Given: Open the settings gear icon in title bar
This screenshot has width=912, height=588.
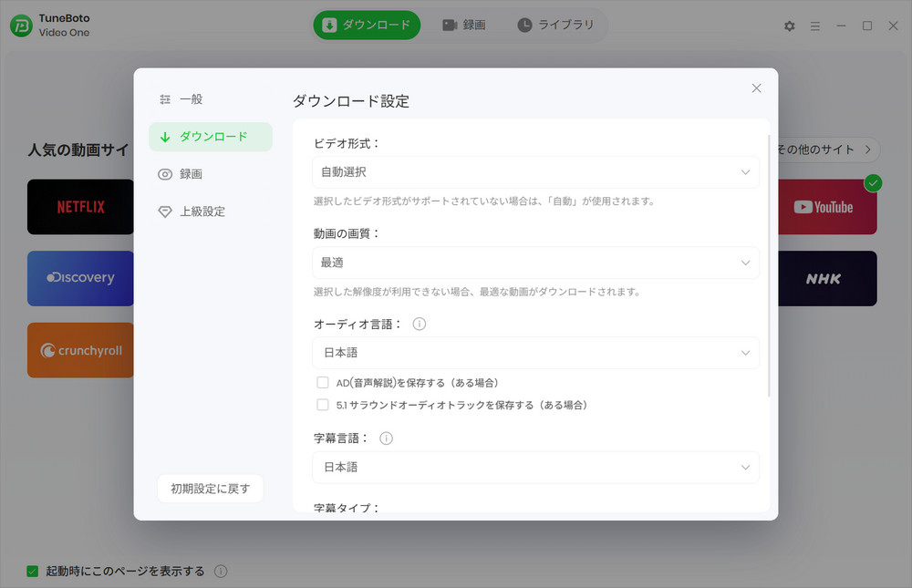Looking at the screenshot, I should [x=789, y=26].
